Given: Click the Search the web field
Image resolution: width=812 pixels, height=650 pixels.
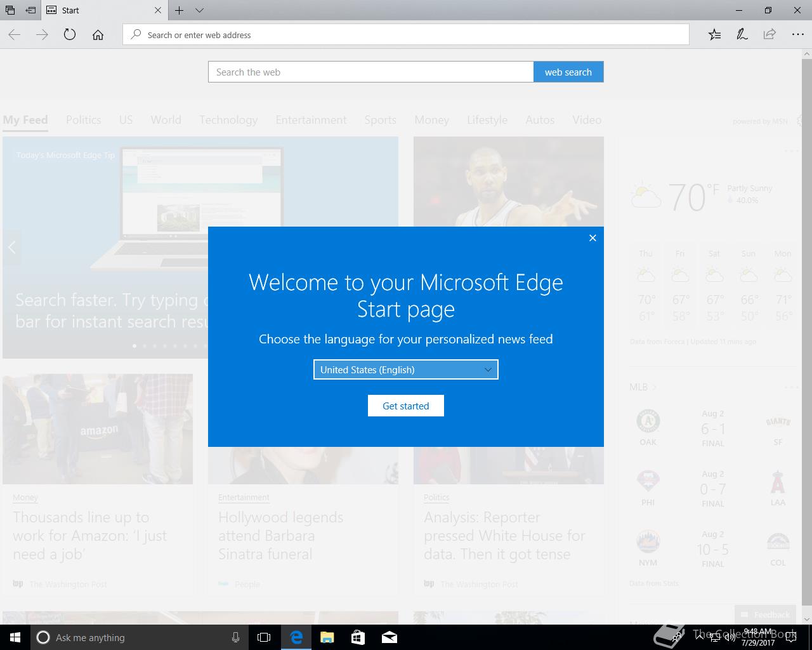Looking at the screenshot, I should click(x=371, y=72).
